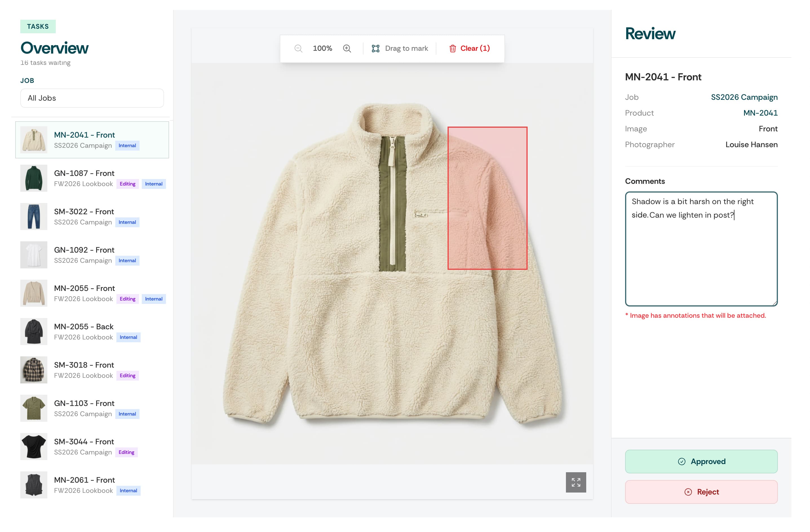
Task: Activate the Drag to mark tool
Action: [400, 48]
